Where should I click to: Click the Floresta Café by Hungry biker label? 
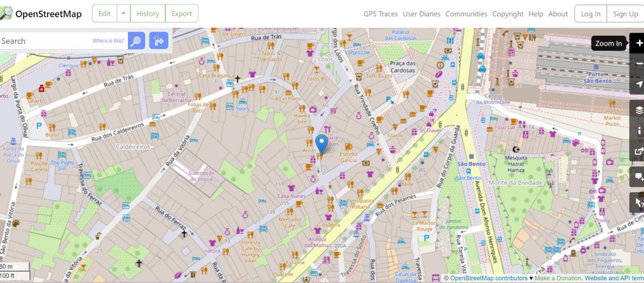(250, 251)
